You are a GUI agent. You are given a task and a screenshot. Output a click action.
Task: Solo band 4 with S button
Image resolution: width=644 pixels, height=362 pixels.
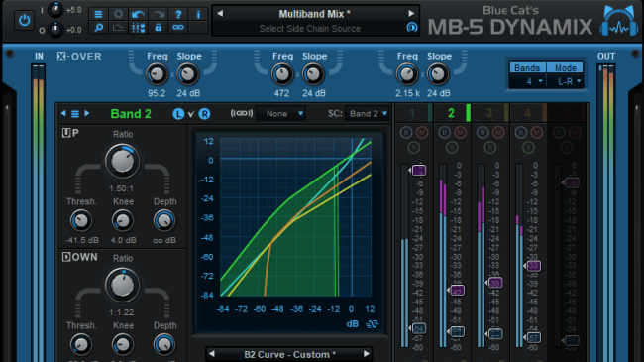coord(528,147)
